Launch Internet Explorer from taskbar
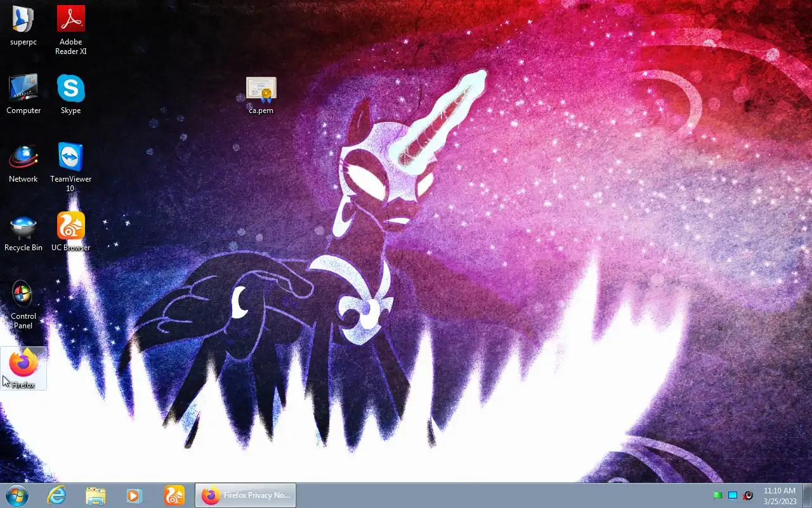This screenshot has width=812, height=508. pos(56,495)
